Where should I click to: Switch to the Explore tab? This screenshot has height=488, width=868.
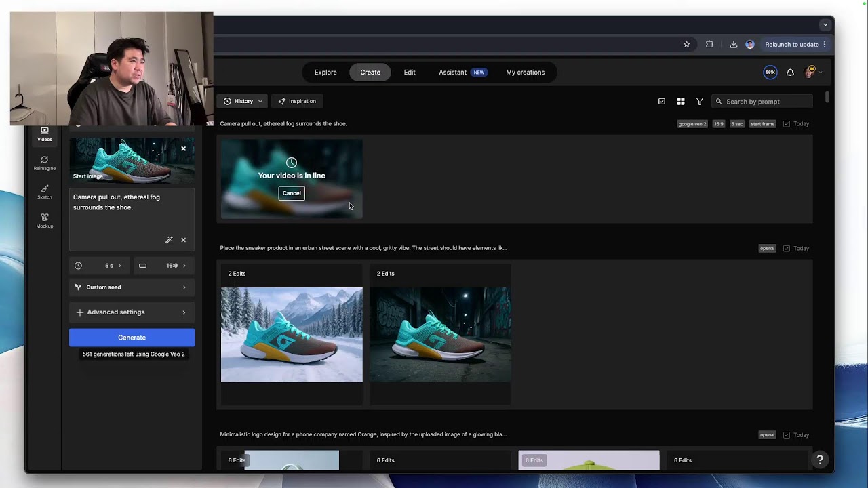(x=325, y=73)
